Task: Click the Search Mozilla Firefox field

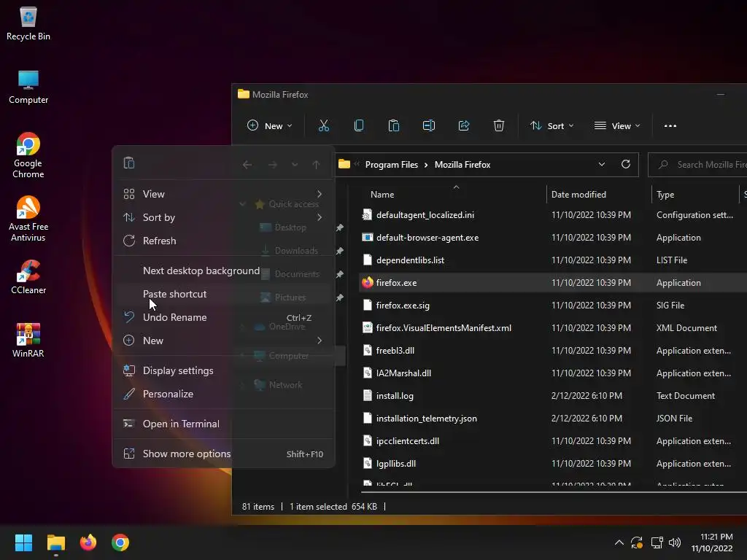Action: [x=697, y=164]
